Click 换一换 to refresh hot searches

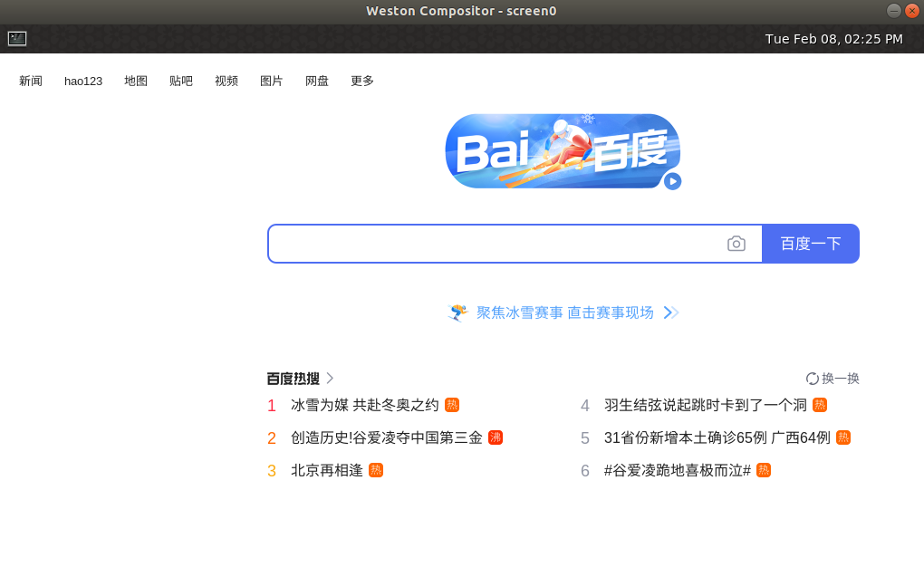pyautogui.click(x=841, y=379)
